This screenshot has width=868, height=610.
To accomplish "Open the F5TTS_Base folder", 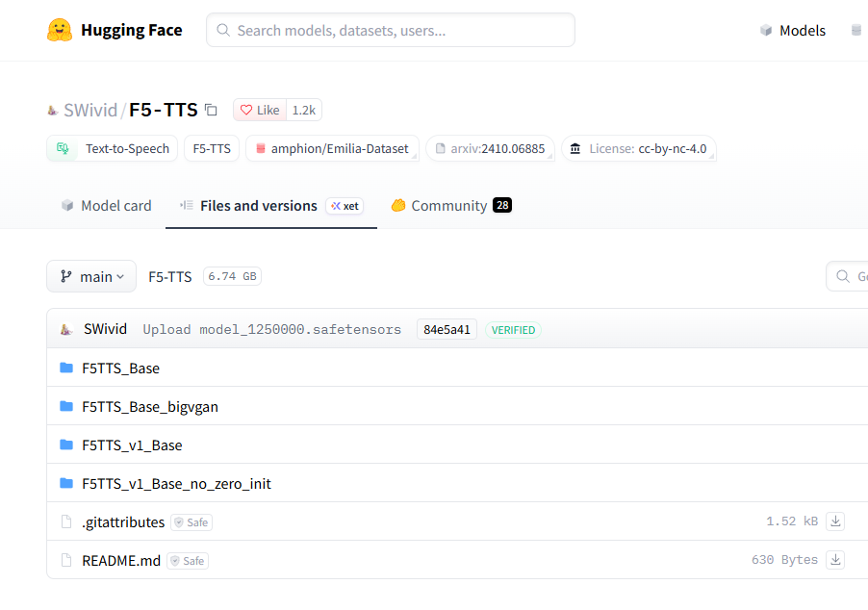I will pyautogui.click(x=120, y=369).
